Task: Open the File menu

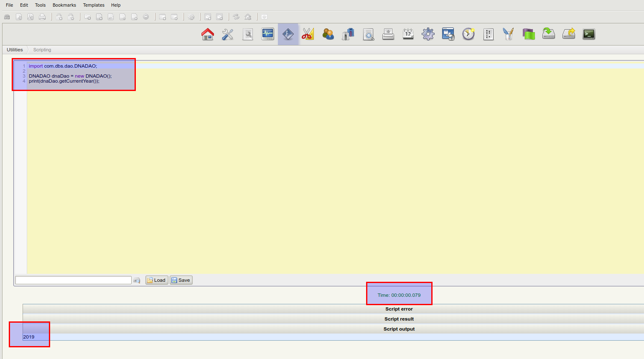Action: click(x=9, y=5)
